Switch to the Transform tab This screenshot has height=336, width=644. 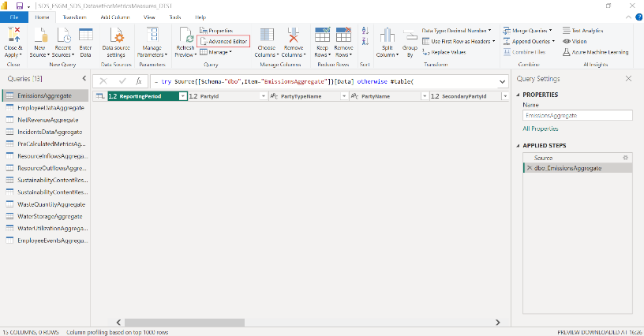(74, 17)
